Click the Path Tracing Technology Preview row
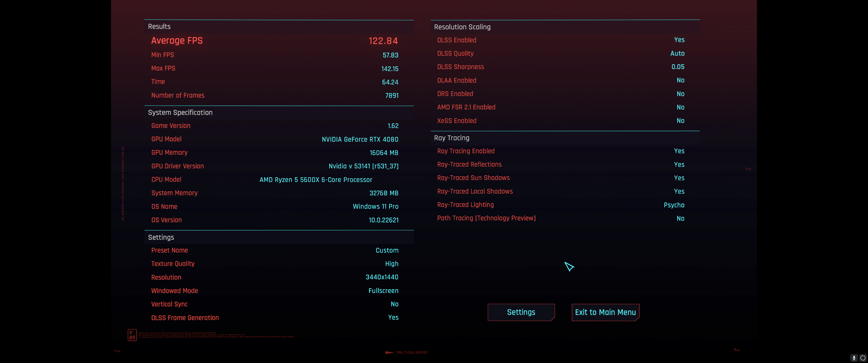Viewport: 868px width, 363px height. tap(486, 218)
